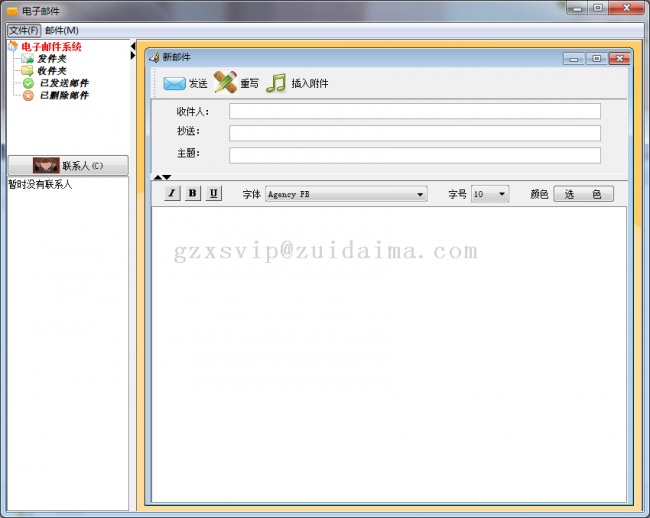The width and height of the screenshot is (650, 518).
Task: Open the 字体 font dropdown (Agency FB)
Action: tap(346, 194)
